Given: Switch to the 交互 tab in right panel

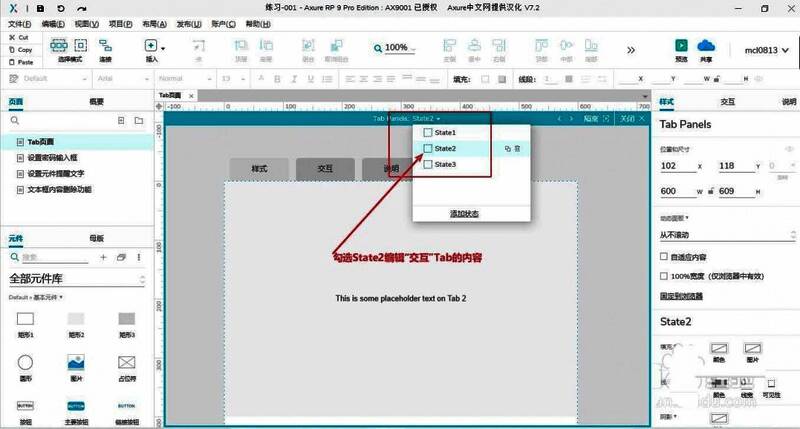Looking at the screenshot, I should pos(727,102).
